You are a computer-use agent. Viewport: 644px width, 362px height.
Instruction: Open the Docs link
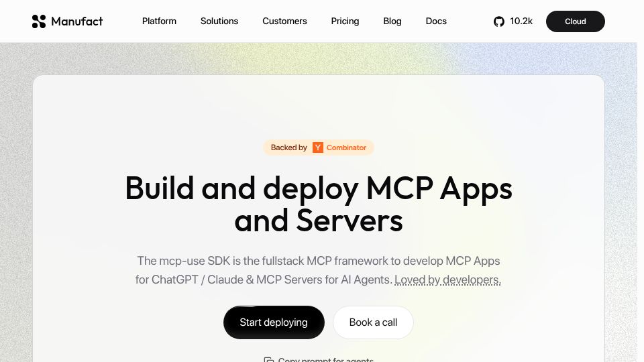[436, 21]
